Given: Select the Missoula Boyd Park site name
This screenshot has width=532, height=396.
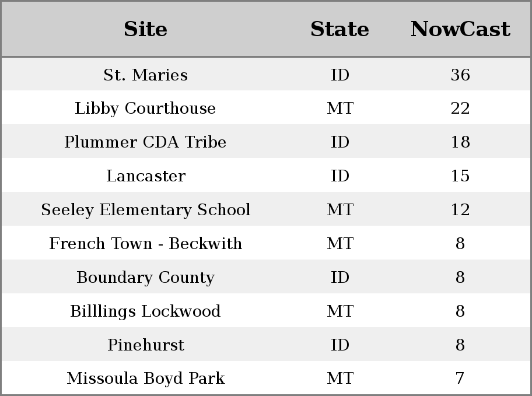Looking at the screenshot, I should coord(146,379).
